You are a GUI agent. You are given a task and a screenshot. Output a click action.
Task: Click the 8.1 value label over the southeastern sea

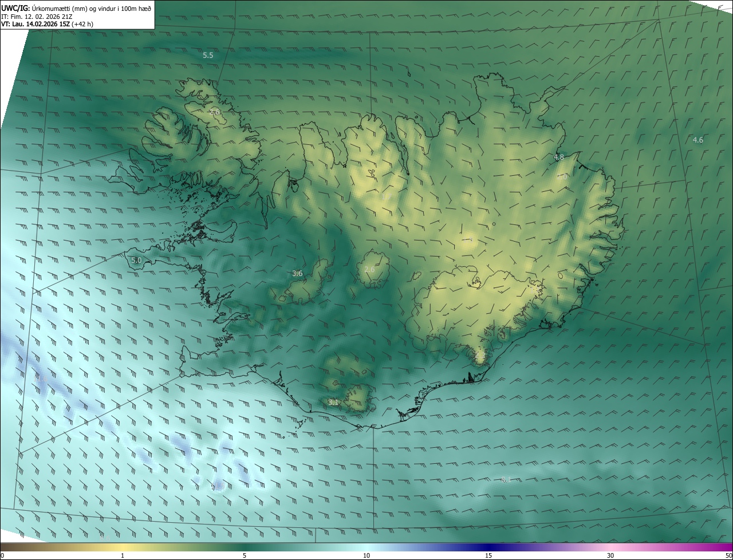[x=506, y=479]
